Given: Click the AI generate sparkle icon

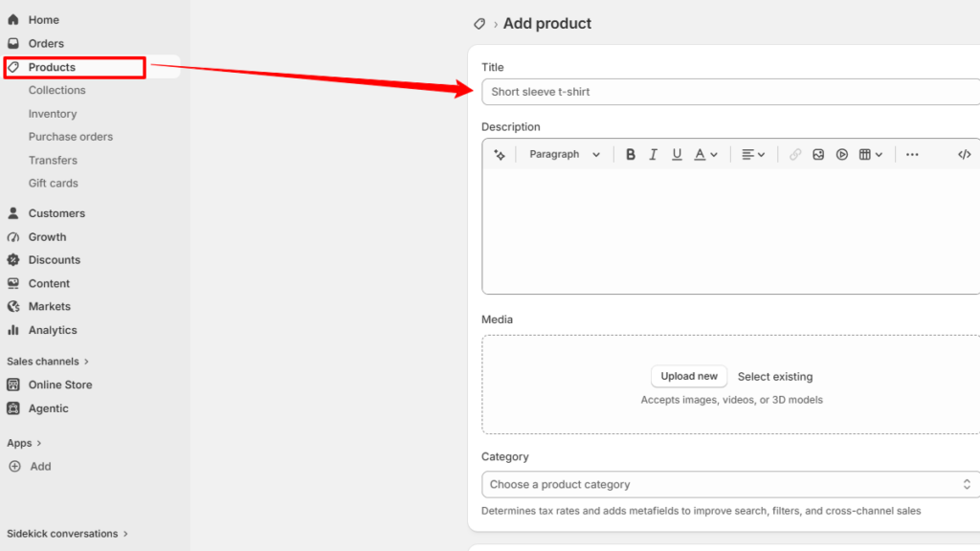Looking at the screenshot, I should (500, 154).
